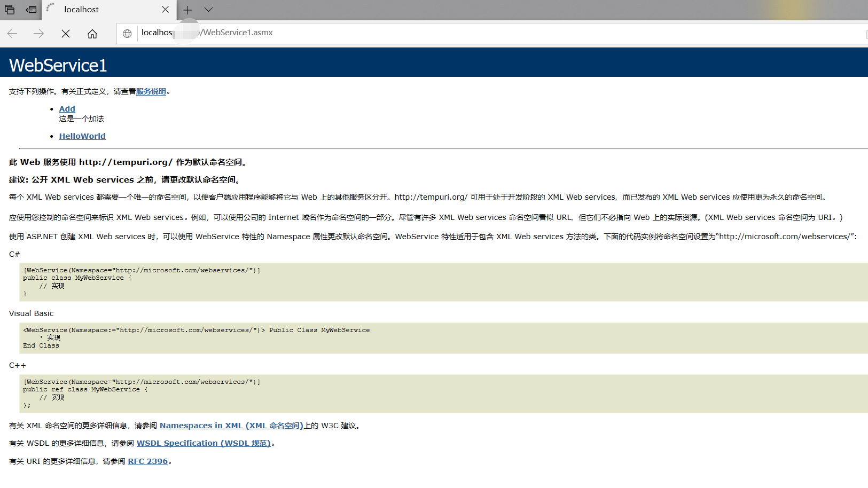
Task: Click the tempuri.org default namespace sentence
Action: point(129,162)
